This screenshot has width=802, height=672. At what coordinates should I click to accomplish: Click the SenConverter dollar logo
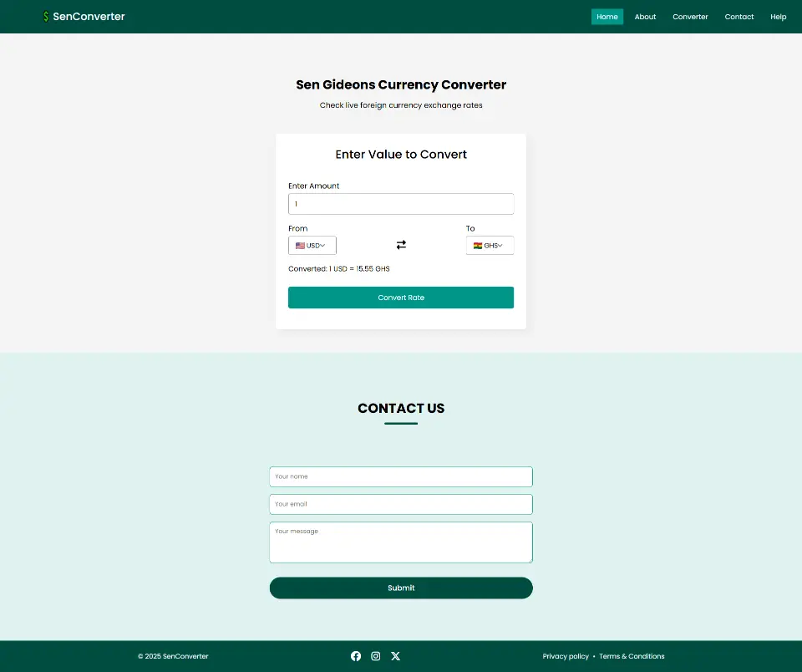46,17
